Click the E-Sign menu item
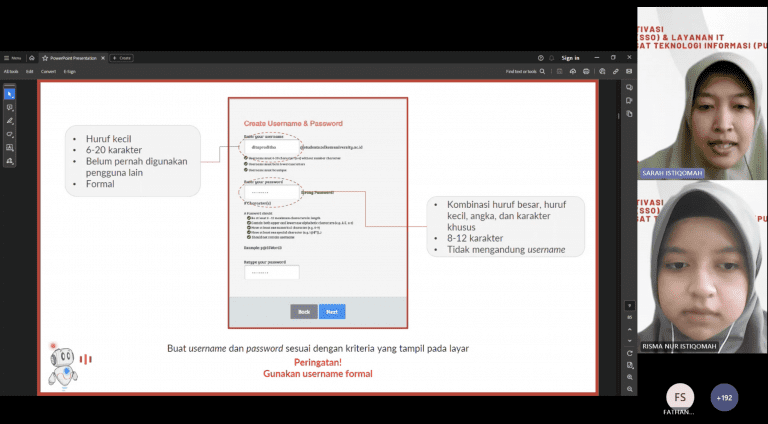Screen dimensions: 768x424 point(70,72)
